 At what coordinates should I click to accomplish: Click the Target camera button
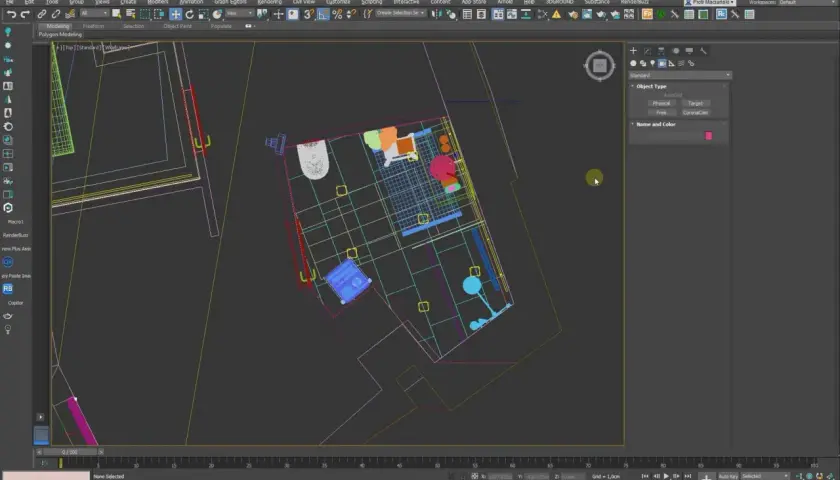click(695, 103)
